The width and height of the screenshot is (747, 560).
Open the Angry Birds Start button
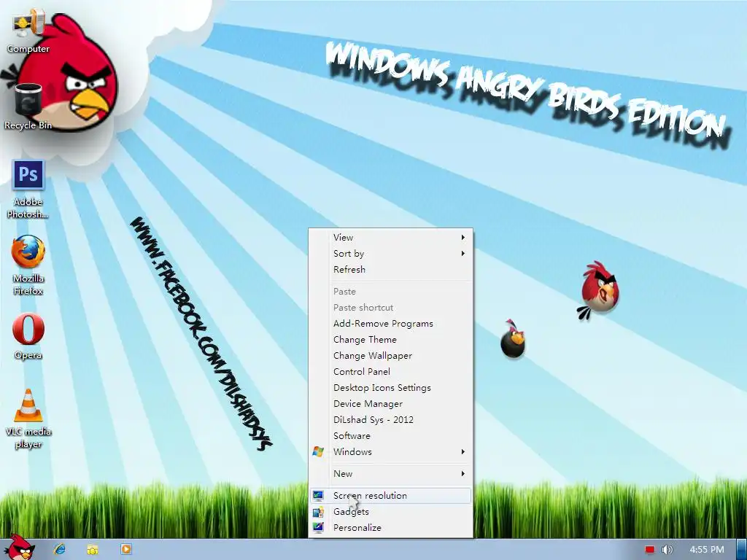(x=19, y=548)
